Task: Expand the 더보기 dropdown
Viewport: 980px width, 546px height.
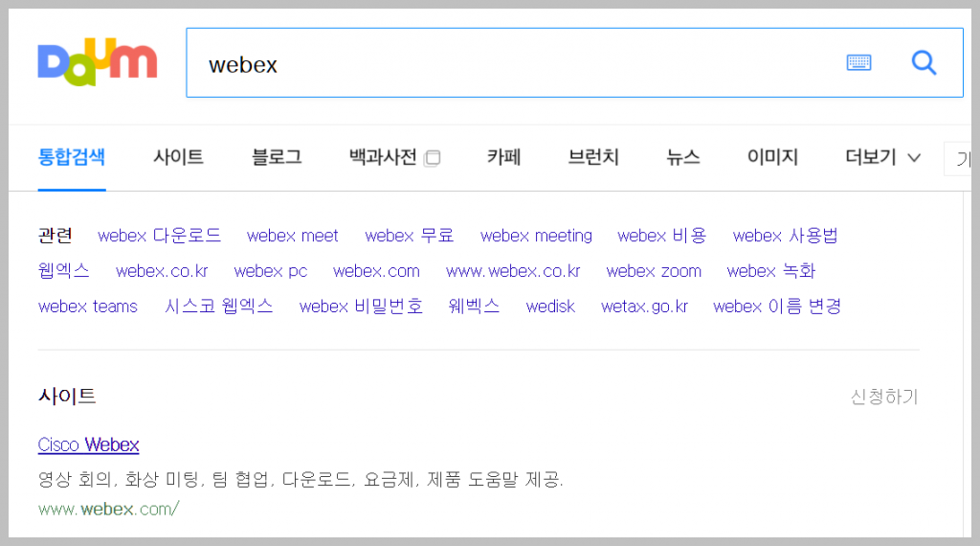Action: pyautogui.click(x=882, y=156)
